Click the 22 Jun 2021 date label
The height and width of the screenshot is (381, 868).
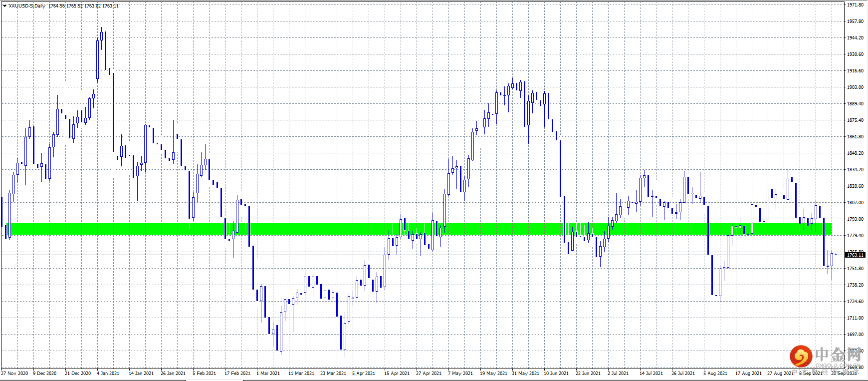[x=588, y=374]
